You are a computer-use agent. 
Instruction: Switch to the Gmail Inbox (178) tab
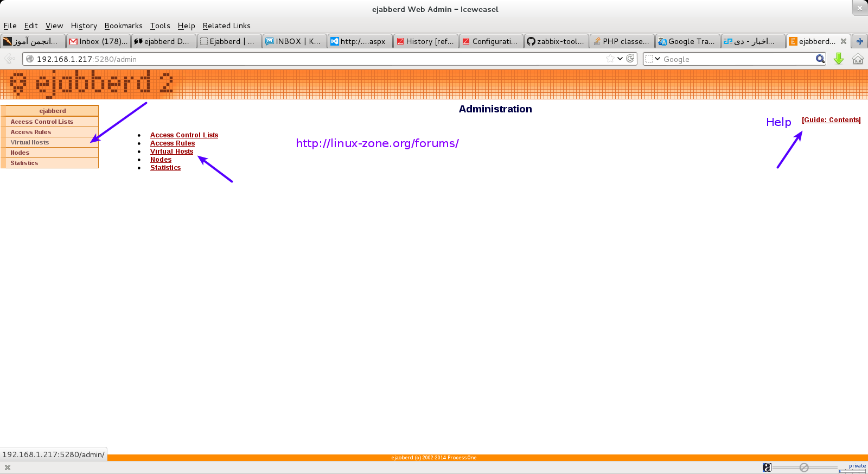point(98,41)
